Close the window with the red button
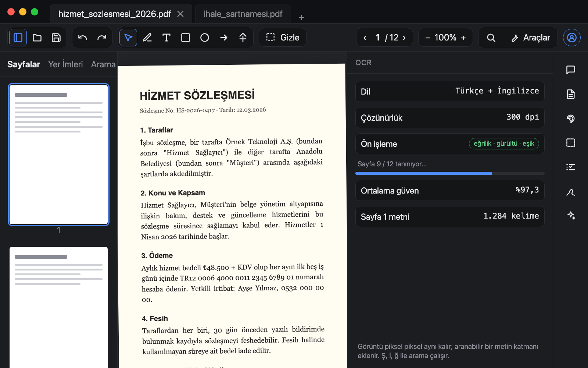This screenshot has height=368, width=588. click(x=11, y=12)
